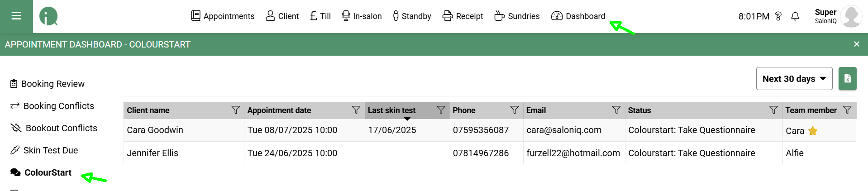Open filter for Email column
The image size is (868, 191).
click(x=616, y=110)
